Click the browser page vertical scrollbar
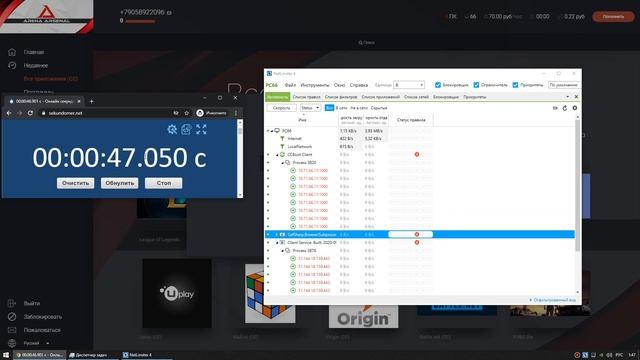The width and height of the screenshot is (640, 360). (x=240, y=159)
